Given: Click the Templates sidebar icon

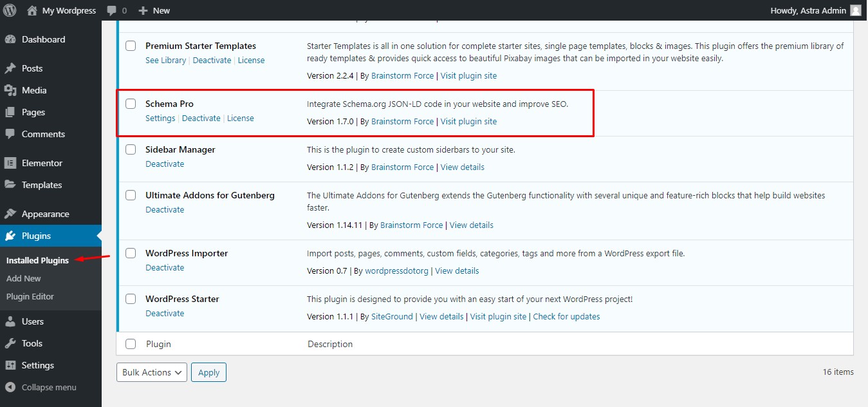Looking at the screenshot, I should [x=11, y=185].
